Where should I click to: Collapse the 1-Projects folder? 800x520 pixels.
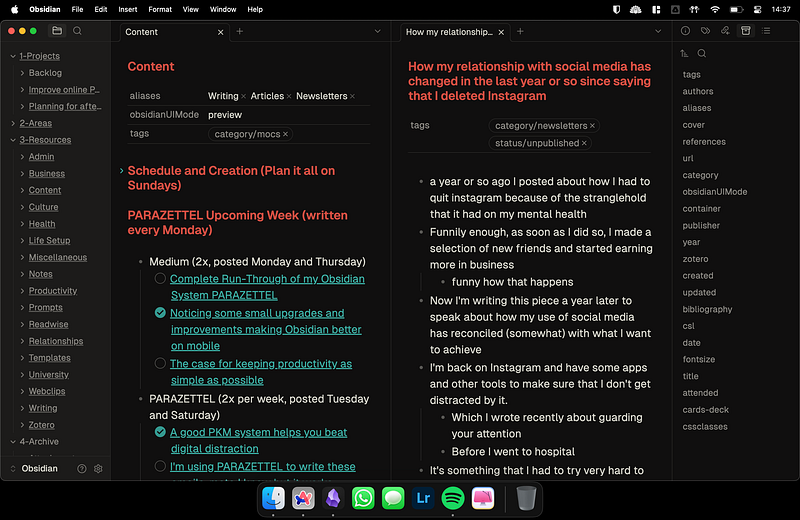(x=13, y=56)
